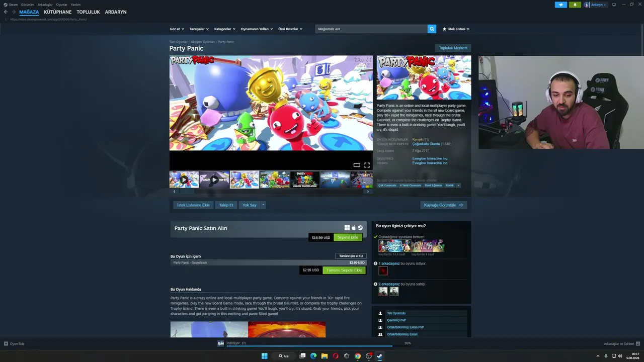Open second avatar of friends owning game
The width and height of the screenshot is (644, 362).
(x=394, y=291)
